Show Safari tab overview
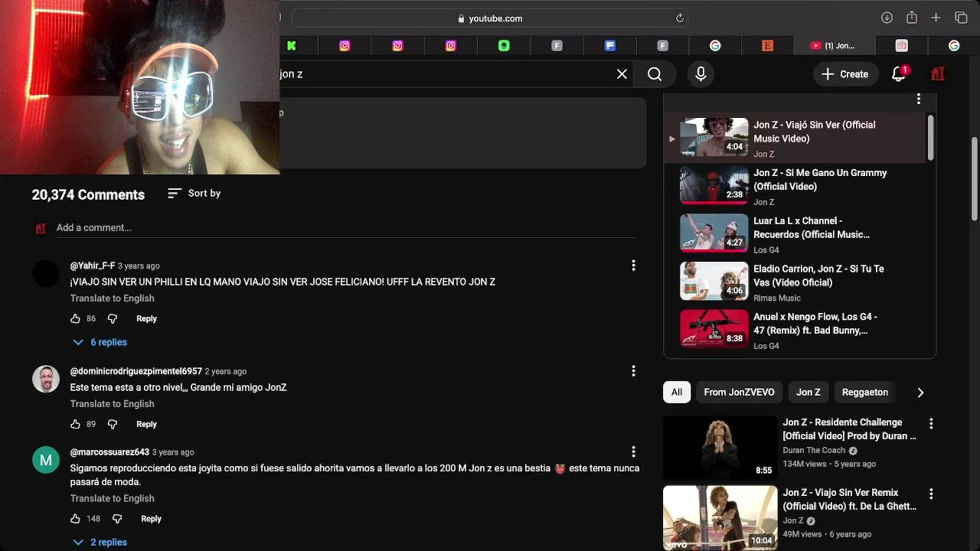980x551 pixels. 961,18
